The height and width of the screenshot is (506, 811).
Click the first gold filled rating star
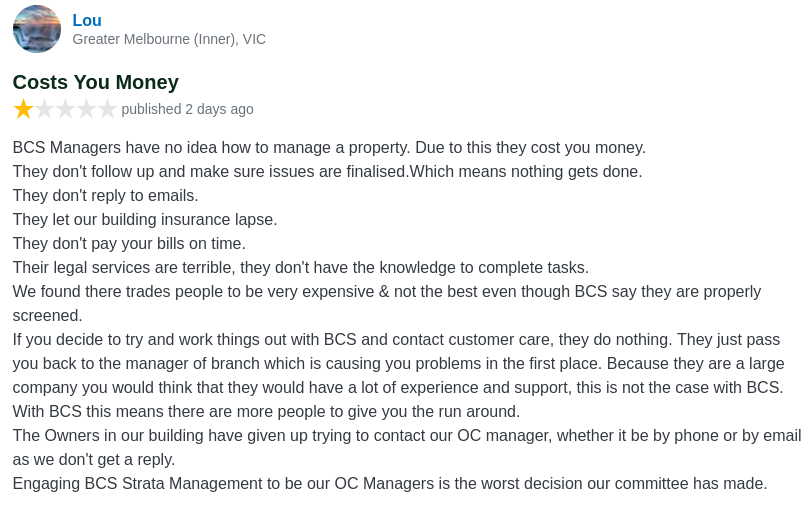(x=23, y=109)
